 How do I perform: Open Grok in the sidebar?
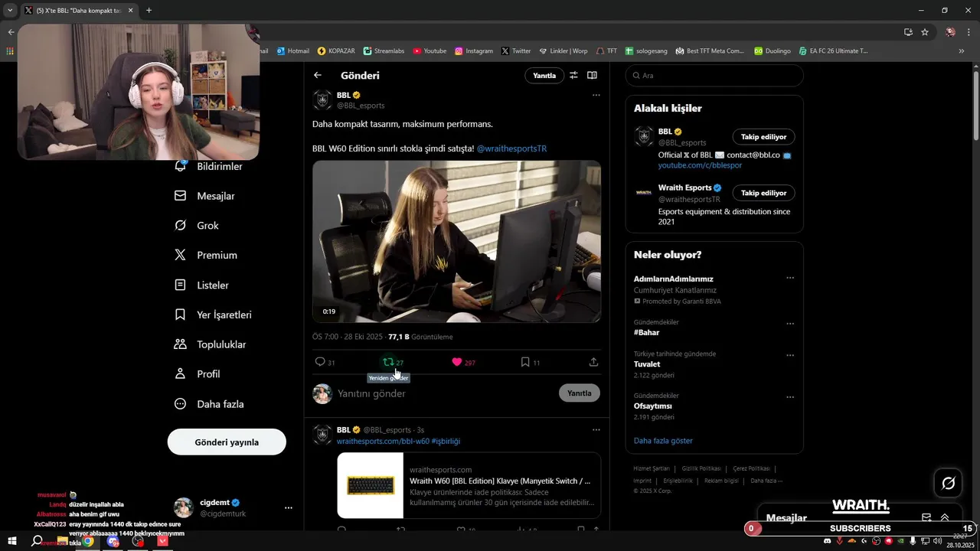pos(197,226)
